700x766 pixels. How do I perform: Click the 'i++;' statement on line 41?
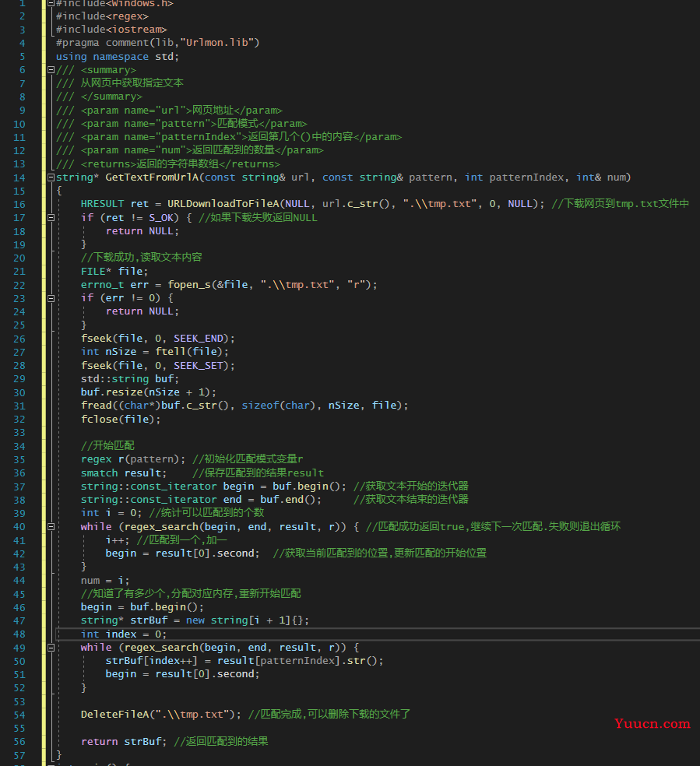[x=118, y=540]
